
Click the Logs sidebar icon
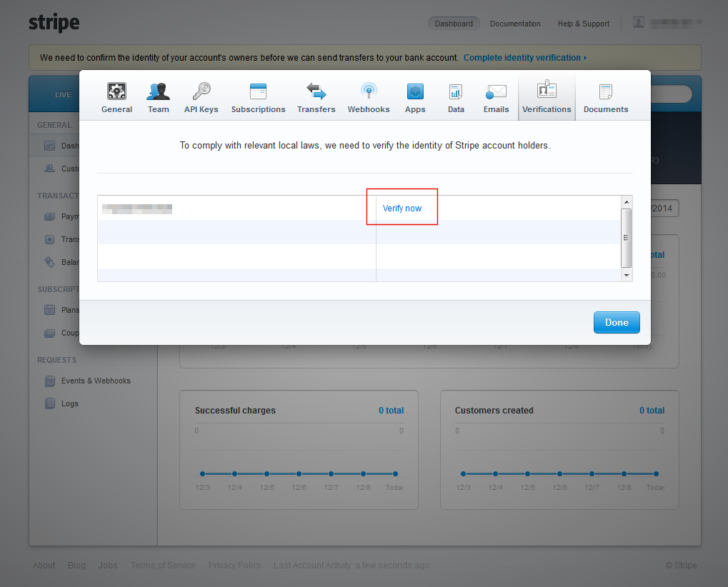click(50, 403)
